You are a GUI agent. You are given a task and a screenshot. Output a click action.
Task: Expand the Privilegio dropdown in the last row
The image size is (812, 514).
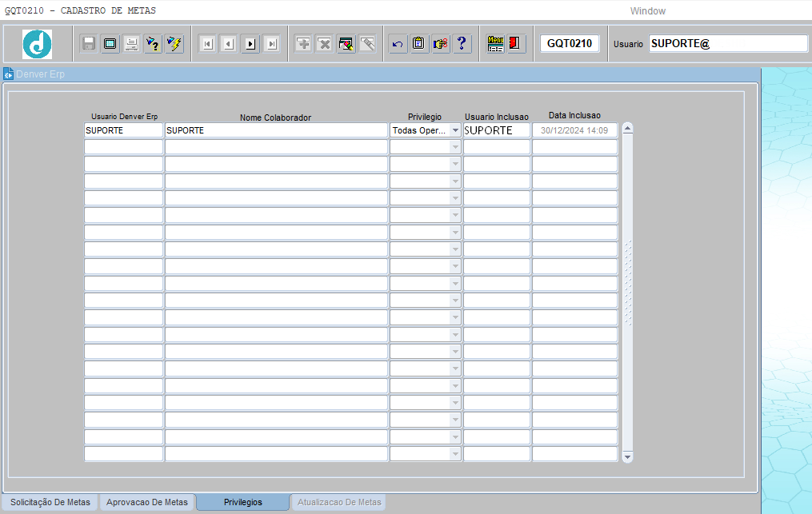455,454
